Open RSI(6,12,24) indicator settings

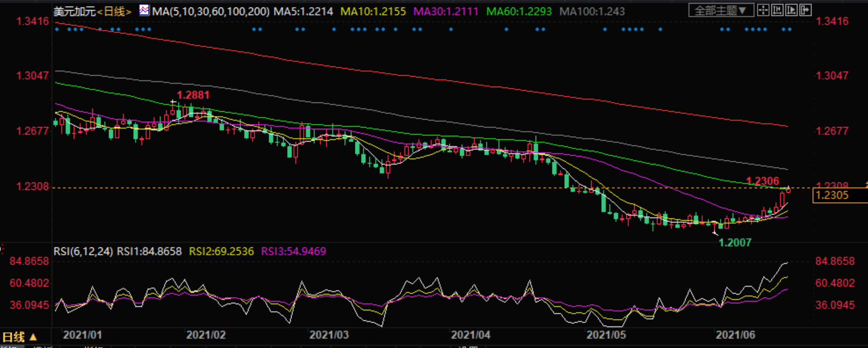pyautogui.click(x=83, y=251)
